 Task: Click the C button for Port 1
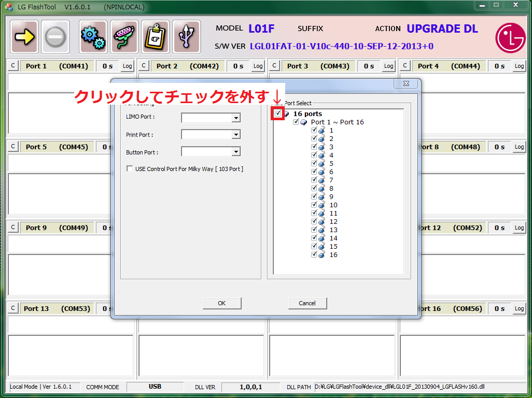[x=13, y=66]
